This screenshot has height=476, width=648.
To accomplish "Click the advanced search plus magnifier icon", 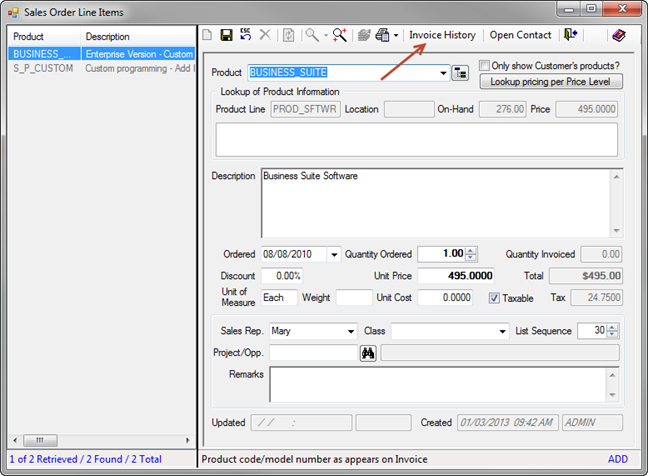I will click(x=340, y=35).
